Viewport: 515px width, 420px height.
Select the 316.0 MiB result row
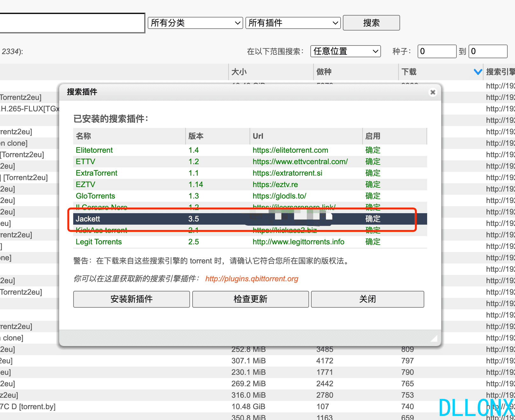tap(257, 395)
